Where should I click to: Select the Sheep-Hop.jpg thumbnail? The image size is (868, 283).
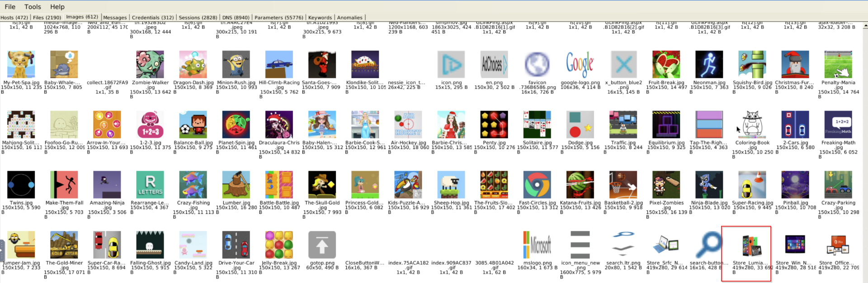coord(451,185)
